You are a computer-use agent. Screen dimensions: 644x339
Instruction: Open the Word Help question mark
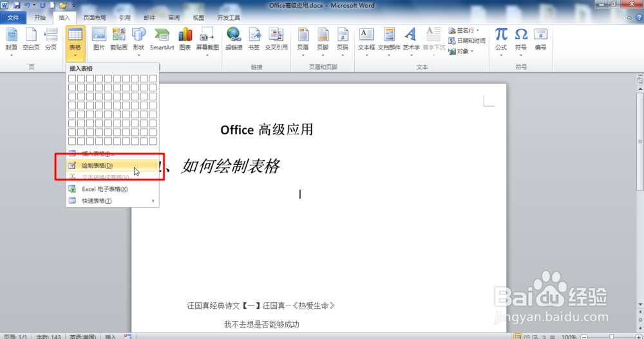pos(639,17)
